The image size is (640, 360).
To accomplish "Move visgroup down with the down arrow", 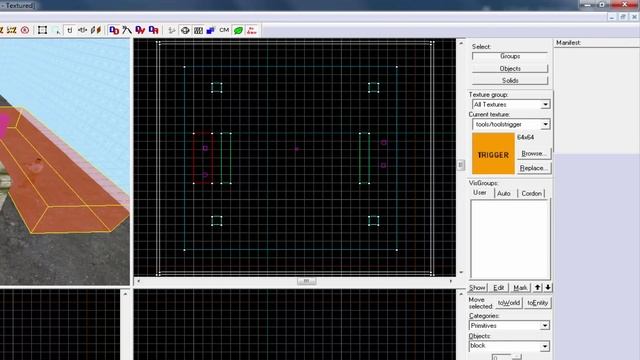I will click(548, 288).
